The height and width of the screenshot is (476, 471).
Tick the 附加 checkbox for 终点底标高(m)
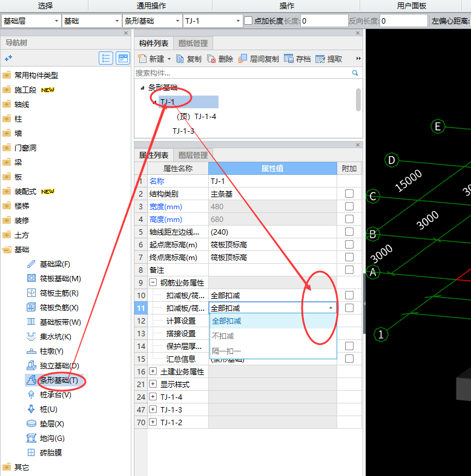tap(349, 257)
